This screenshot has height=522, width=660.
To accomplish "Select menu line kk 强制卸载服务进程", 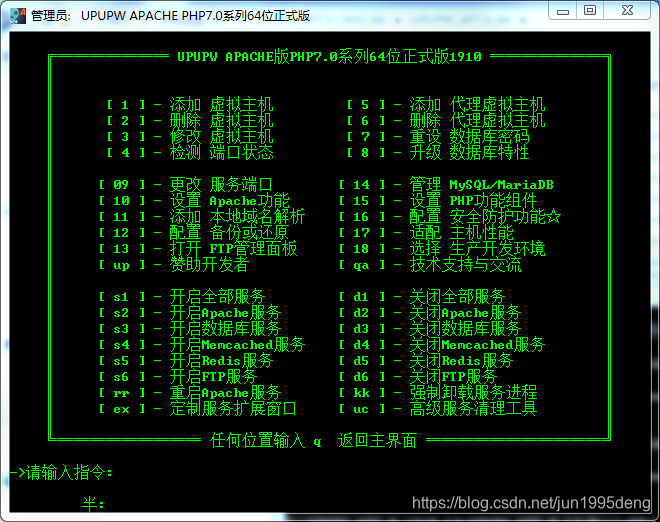I will point(438,392).
